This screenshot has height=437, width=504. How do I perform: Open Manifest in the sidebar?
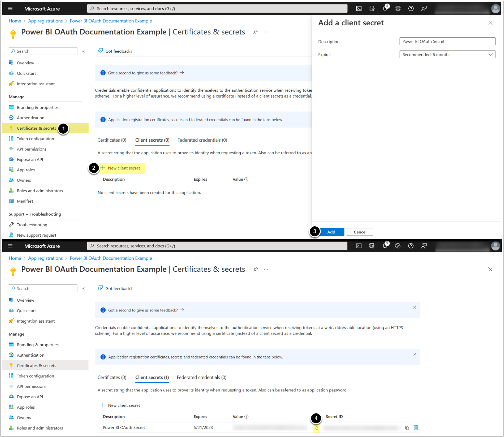[25, 201]
